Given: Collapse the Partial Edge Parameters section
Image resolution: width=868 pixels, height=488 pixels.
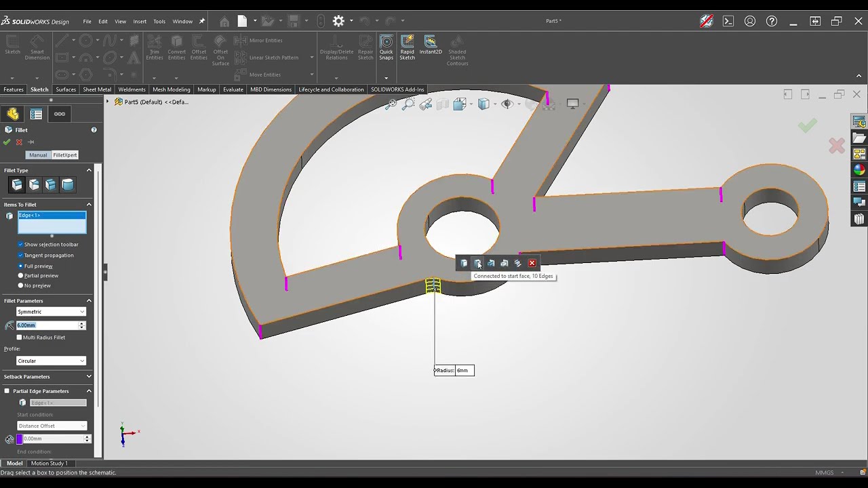Looking at the screenshot, I should [89, 391].
